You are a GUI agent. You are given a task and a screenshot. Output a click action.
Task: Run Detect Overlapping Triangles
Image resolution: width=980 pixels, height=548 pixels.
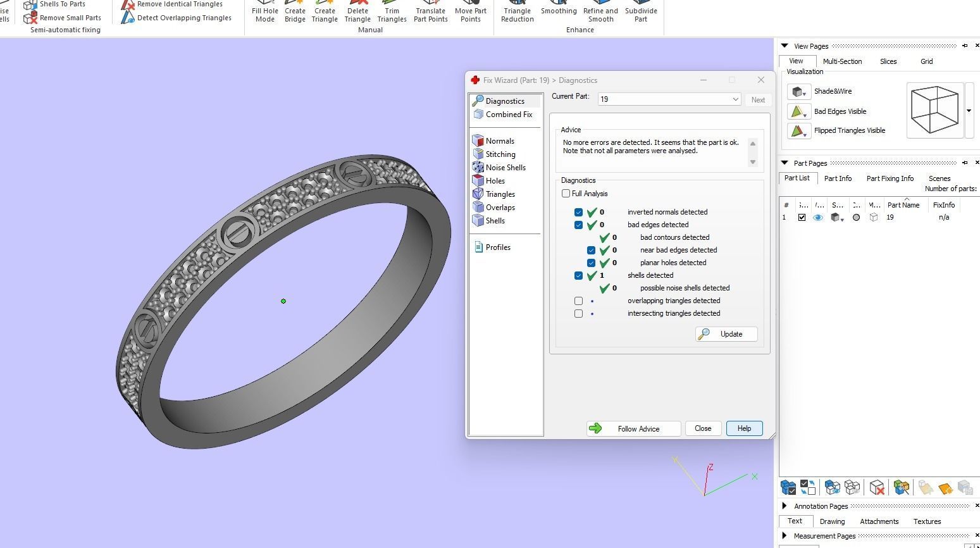[177, 18]
